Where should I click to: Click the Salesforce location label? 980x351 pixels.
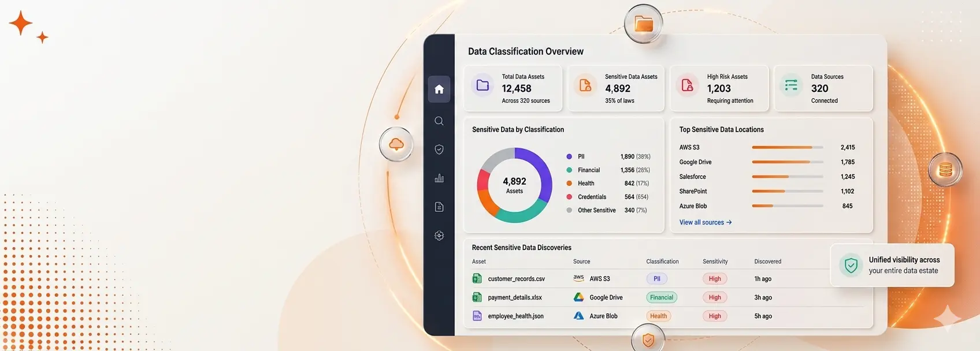click(x=692, y=177)
